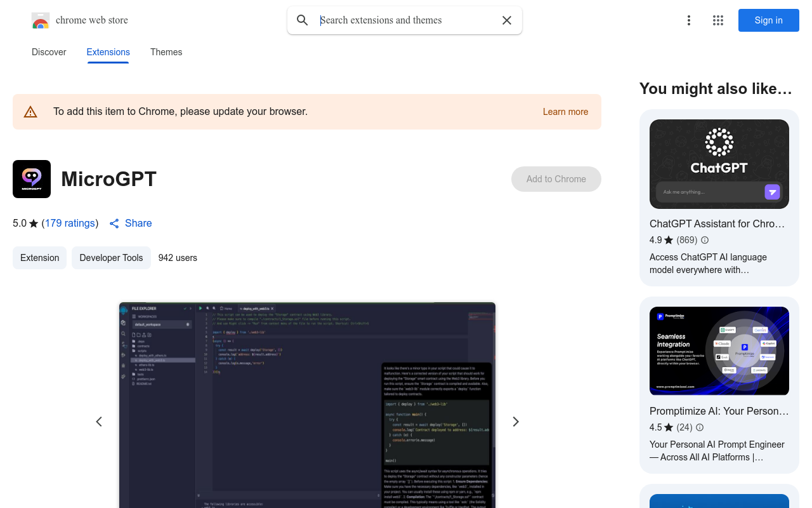
Task: Show previous screenshot with left arrow
Action: 99,422
